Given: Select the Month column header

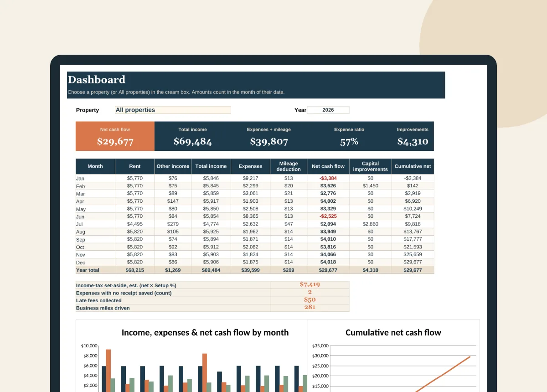Looking at the screenshot, I should [x=95, y=166].
